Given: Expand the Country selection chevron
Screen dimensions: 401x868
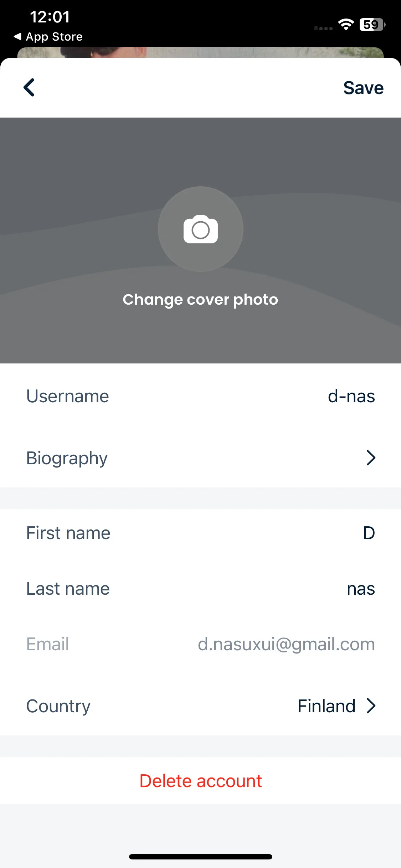Looking at the screenshot, I should coord(371,706).
